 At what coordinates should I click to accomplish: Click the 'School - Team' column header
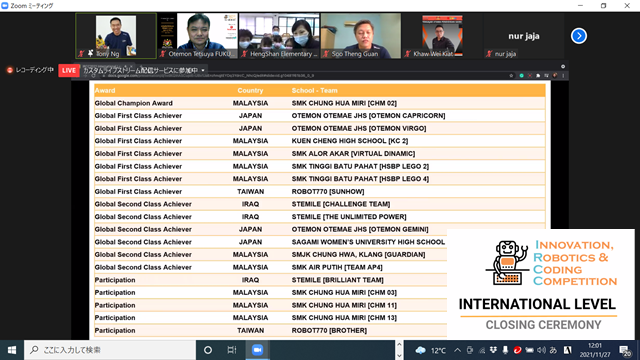point(314,91)
